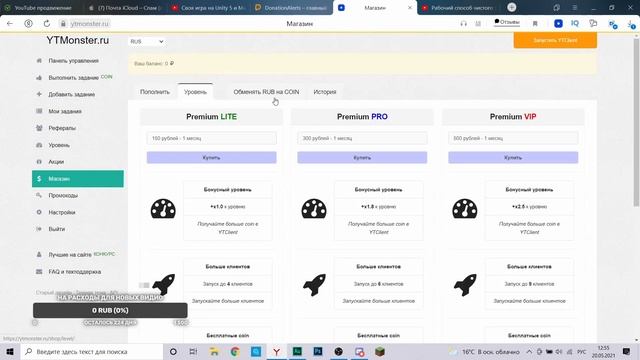
Task: Open Yandex Browser from the taskbar
Action: click(x=276, y=351)
